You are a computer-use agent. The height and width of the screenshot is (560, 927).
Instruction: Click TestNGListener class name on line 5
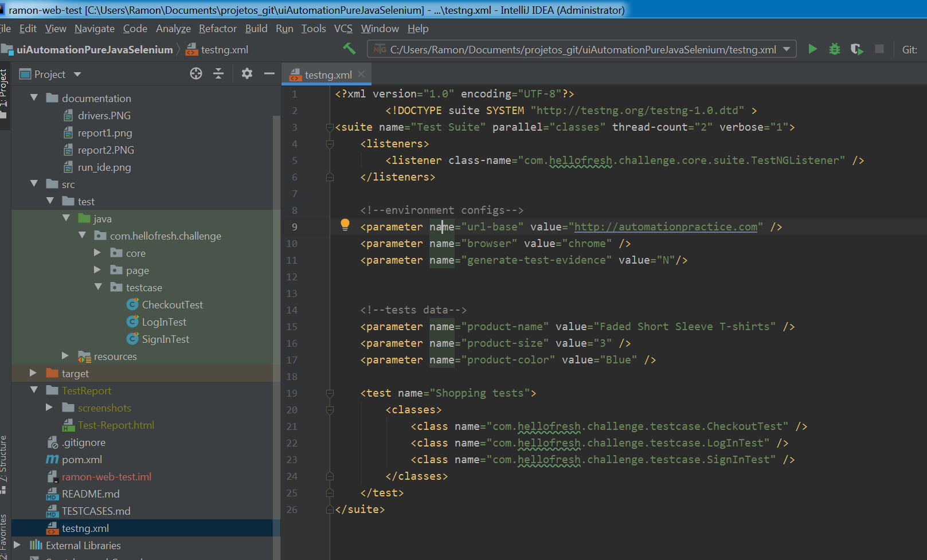tap(795, 160)
